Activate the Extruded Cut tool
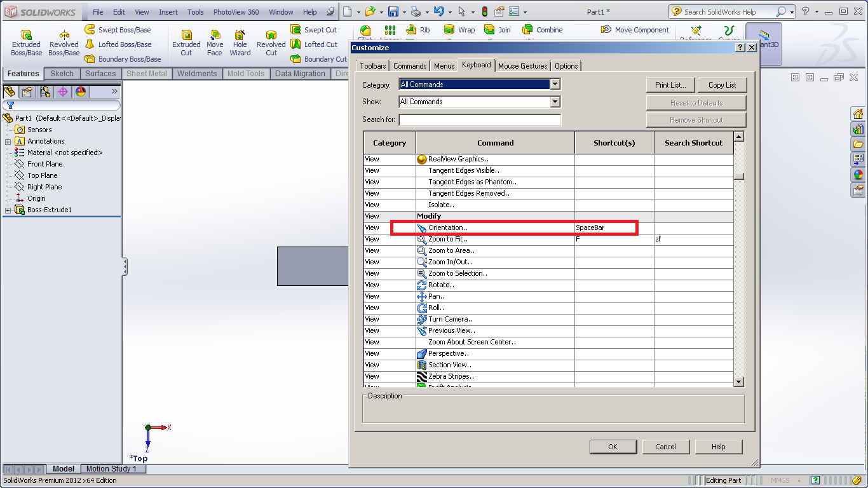The width and height of the screenshot is (868, 488). point(186,43)
